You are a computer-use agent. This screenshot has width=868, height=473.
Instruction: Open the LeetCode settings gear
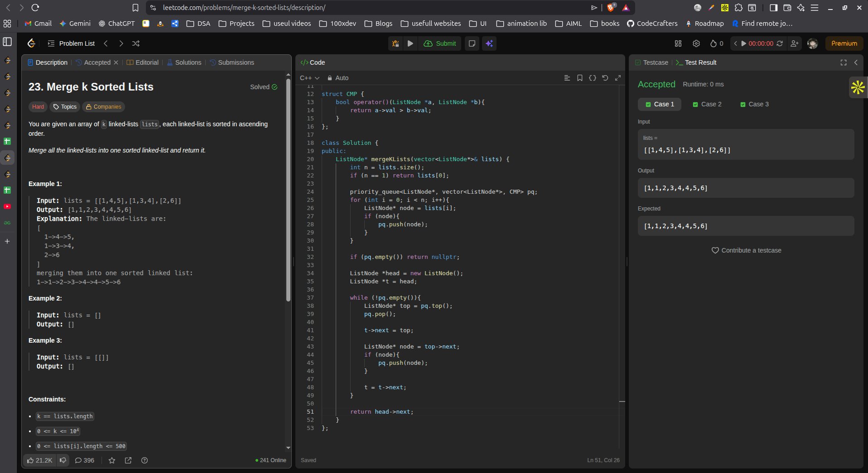pyautogui.click(x=696, y=43)
